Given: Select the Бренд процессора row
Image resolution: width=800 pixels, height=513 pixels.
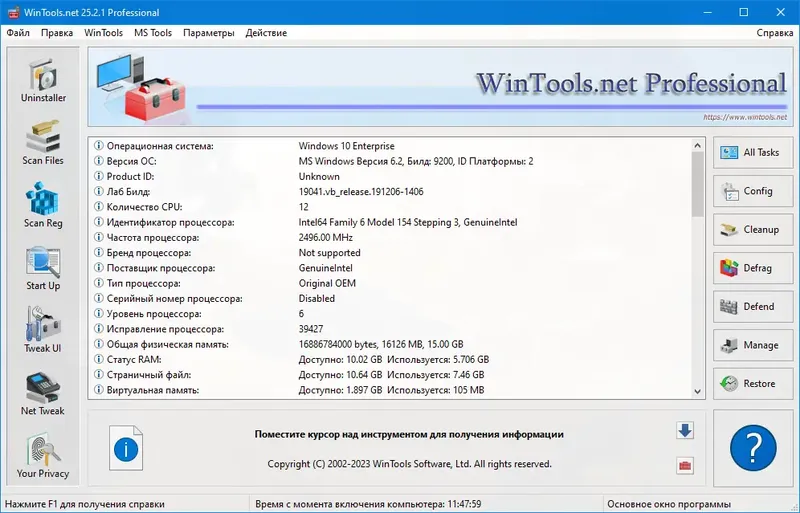Looking at the screenshot, I should 391,253.
